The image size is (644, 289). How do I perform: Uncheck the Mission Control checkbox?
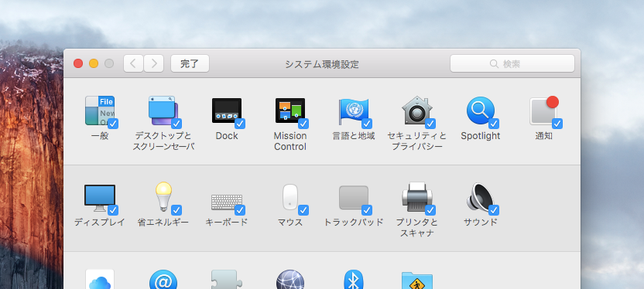(x=303, y=124)
